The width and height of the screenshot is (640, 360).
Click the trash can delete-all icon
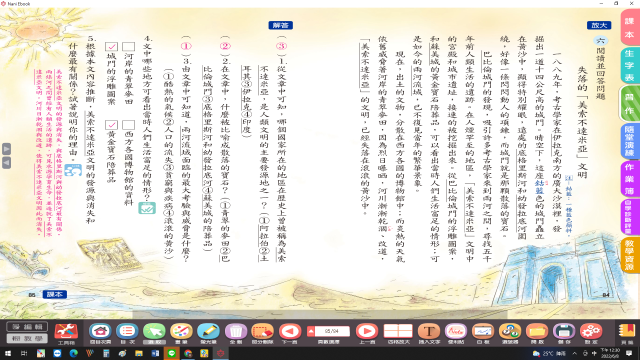tap(236, 332)
